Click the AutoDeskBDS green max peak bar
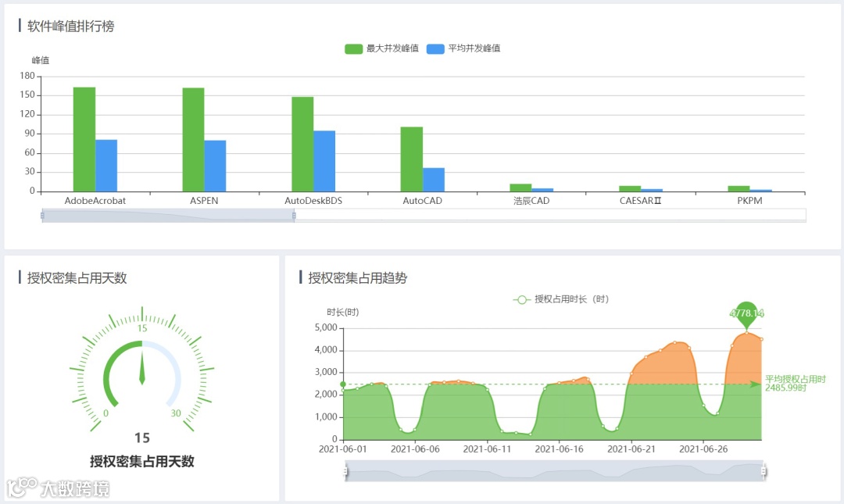This screenshot has height=504, width=844. [x=302, y=145]
